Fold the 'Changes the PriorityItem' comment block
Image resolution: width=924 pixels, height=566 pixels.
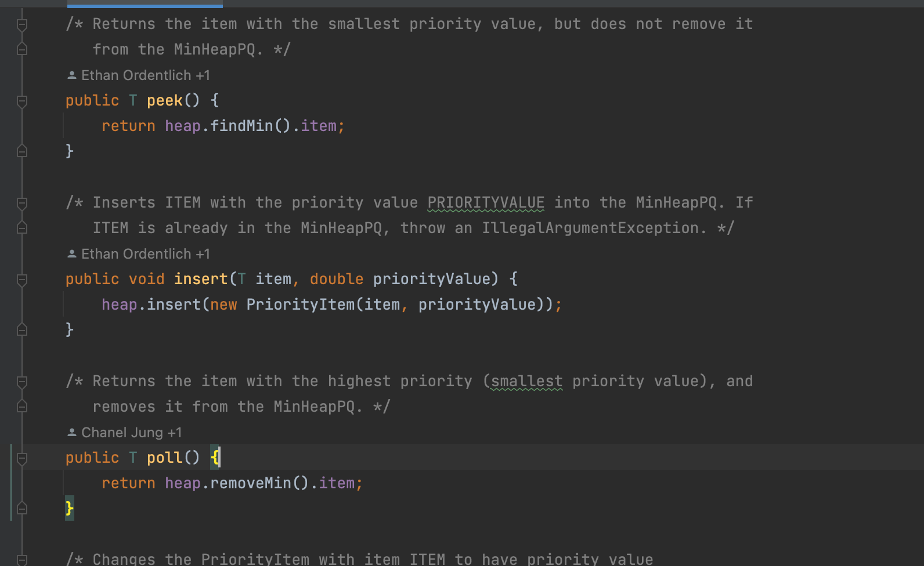pyautogui.click(x=22, y=560)
